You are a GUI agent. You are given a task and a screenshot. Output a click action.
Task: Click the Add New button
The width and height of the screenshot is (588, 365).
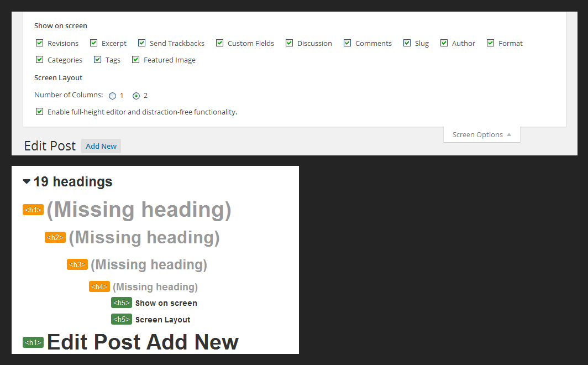tap(101, 147)
